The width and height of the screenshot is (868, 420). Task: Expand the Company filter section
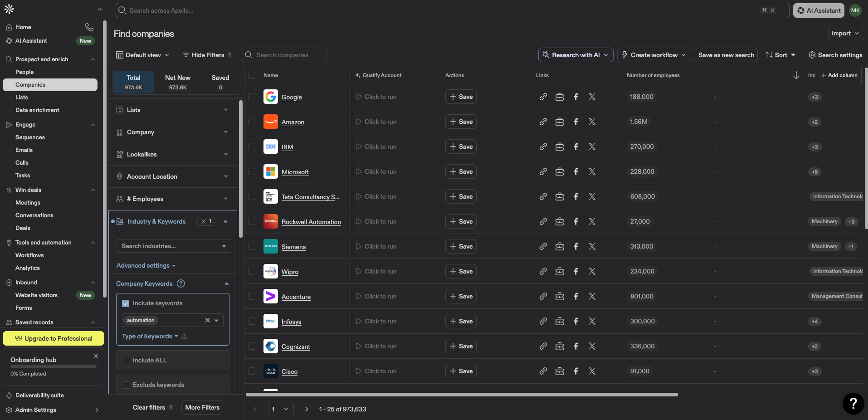click(173, 132)
